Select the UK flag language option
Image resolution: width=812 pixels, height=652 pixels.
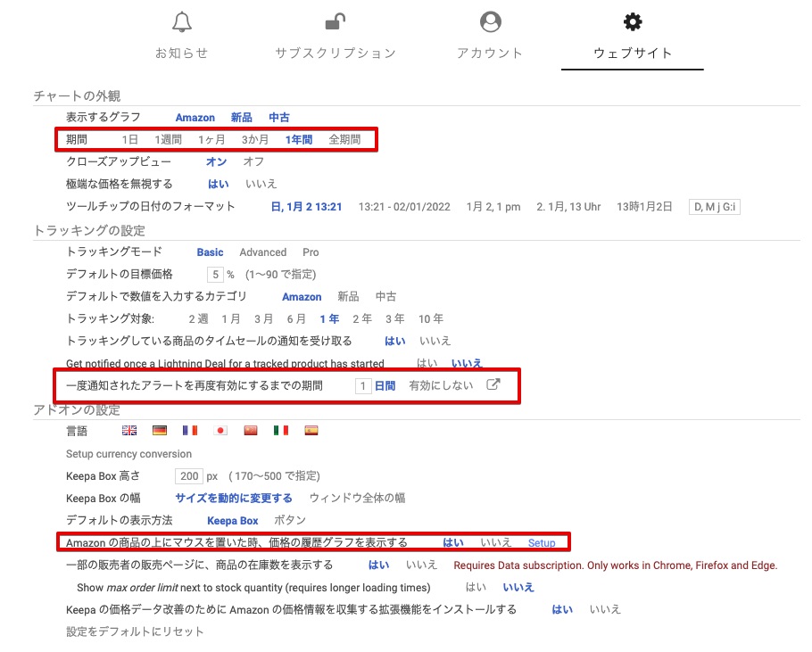[129, 431]
